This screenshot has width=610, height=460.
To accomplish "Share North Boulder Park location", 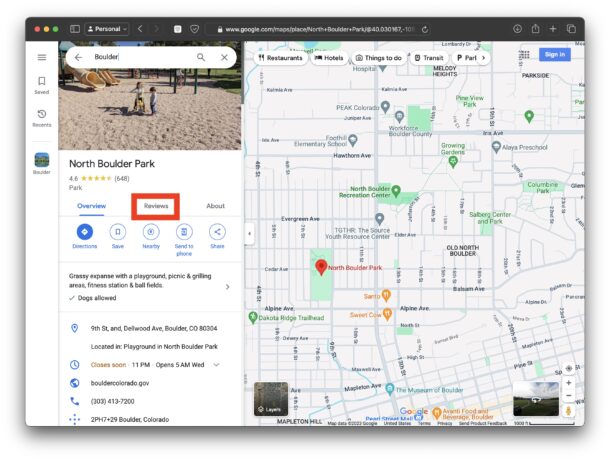I will [x=217, y=232].
